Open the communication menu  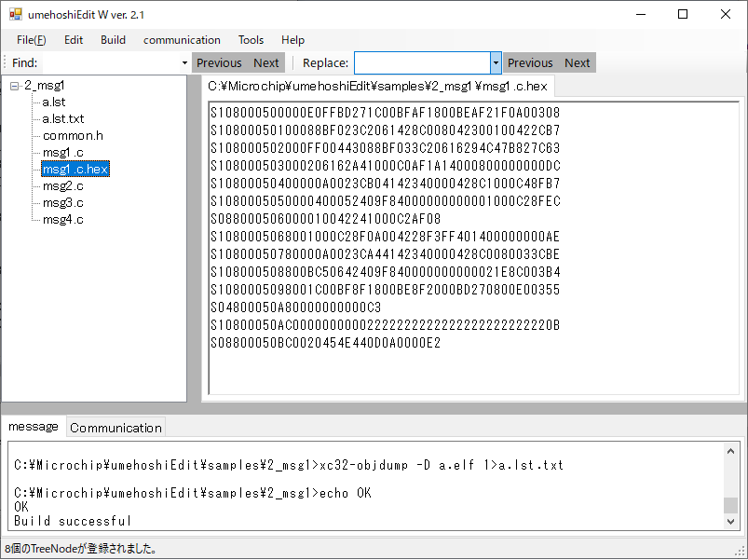[182, 40]
